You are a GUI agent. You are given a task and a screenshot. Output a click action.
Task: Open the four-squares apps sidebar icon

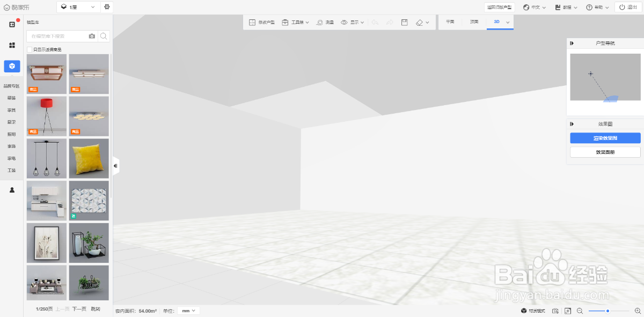12,45
